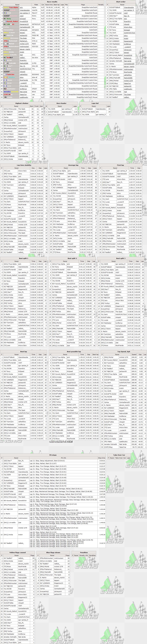Click the Top Speed, kph title
147x644 pixels.
124,351
